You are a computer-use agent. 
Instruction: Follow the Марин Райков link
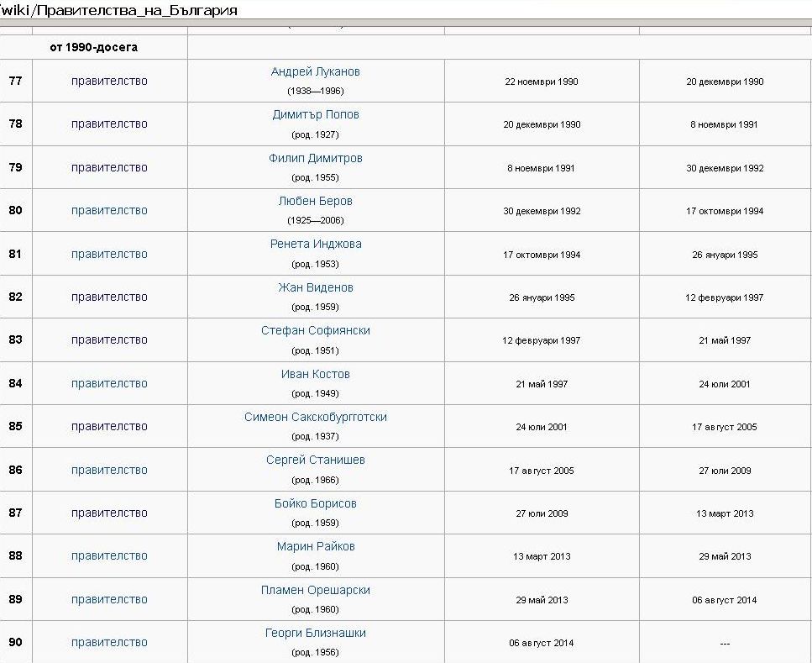pyautogui.click(x=316, y=547)
